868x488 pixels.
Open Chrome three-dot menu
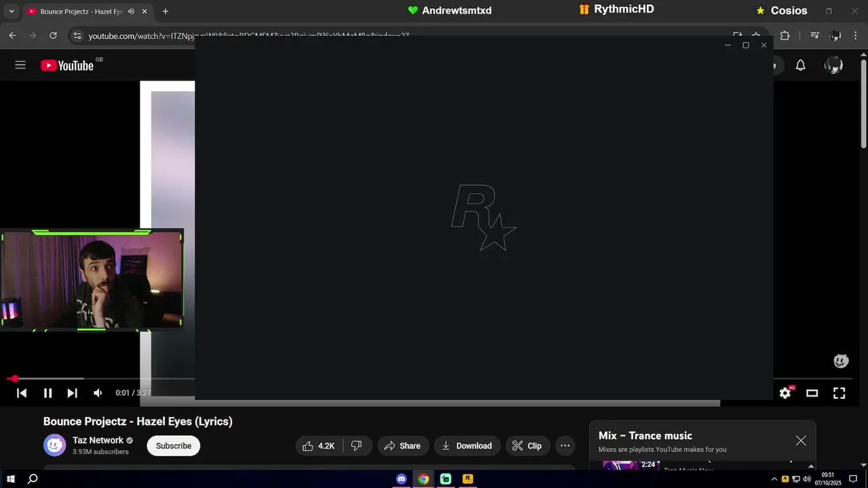[855, 35]
